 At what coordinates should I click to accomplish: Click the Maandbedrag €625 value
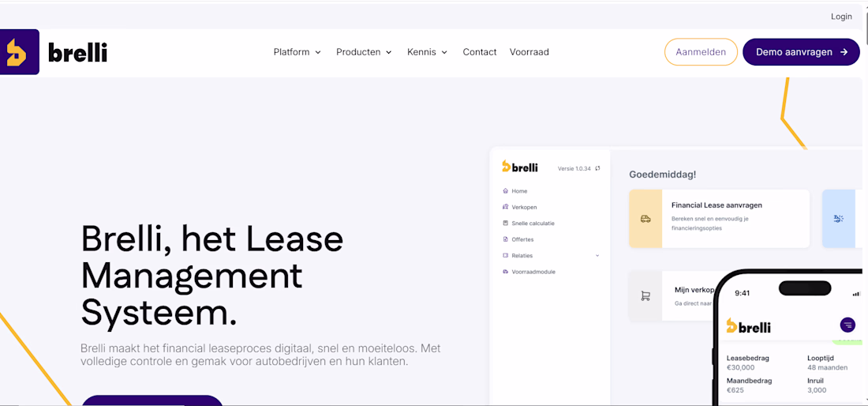[734, 390]
